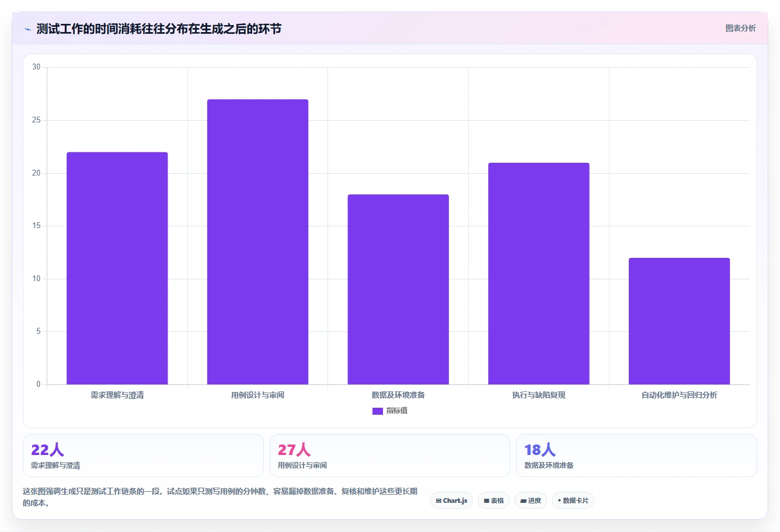
Task: Toggle the 指标值 legend color box
Action: click(378, 411)
